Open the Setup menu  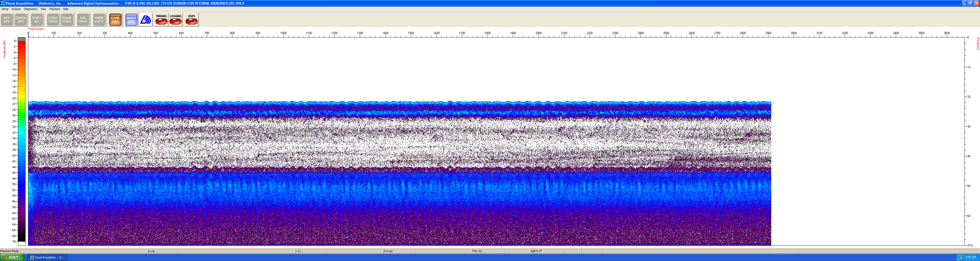click(5, 9)
